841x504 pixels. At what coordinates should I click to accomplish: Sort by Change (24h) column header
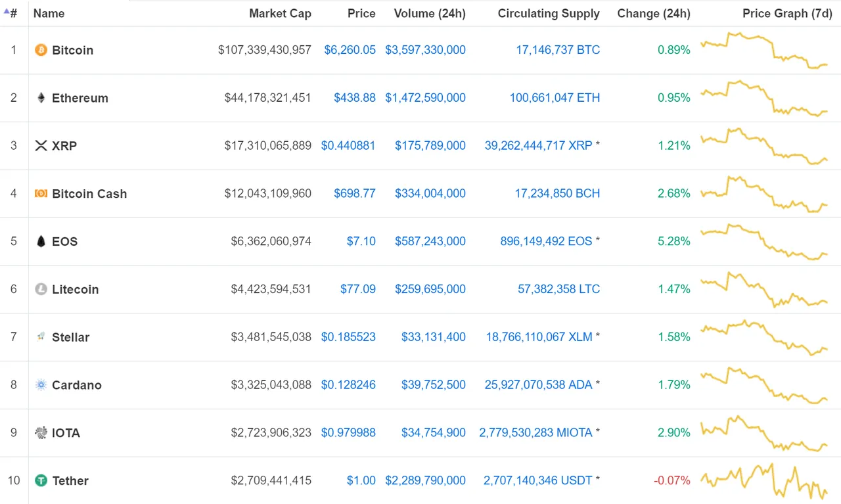pyautogui.click(x=654, y=13)
